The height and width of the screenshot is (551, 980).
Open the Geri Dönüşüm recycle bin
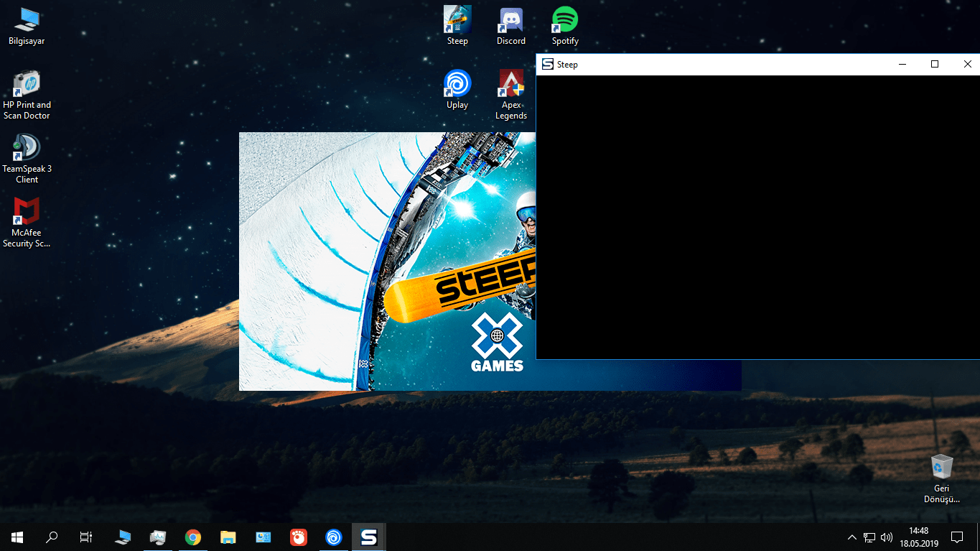coord(941,467)
